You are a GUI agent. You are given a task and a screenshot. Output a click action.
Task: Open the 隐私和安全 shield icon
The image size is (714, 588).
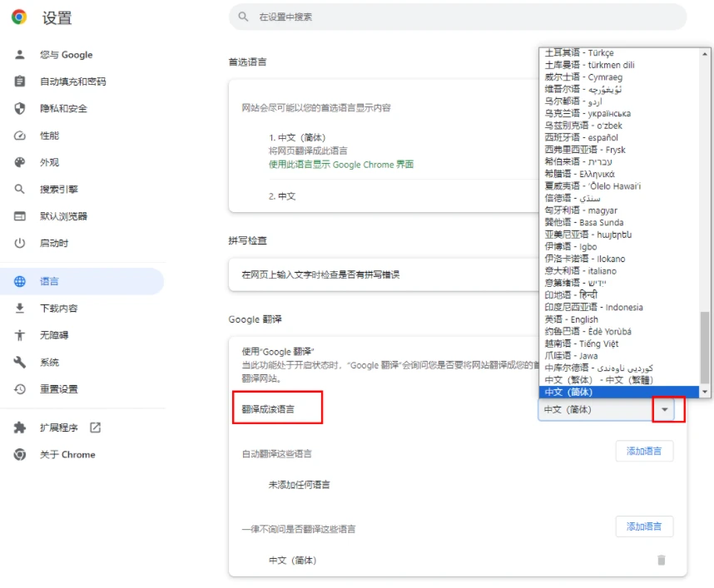(x=20, y=108)
